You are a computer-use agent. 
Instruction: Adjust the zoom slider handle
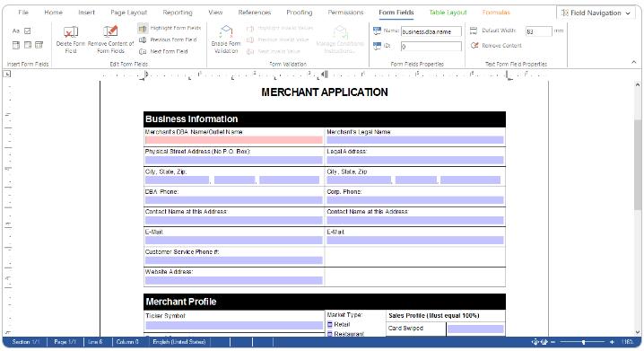pyautogui.click(x=583, y=342)
